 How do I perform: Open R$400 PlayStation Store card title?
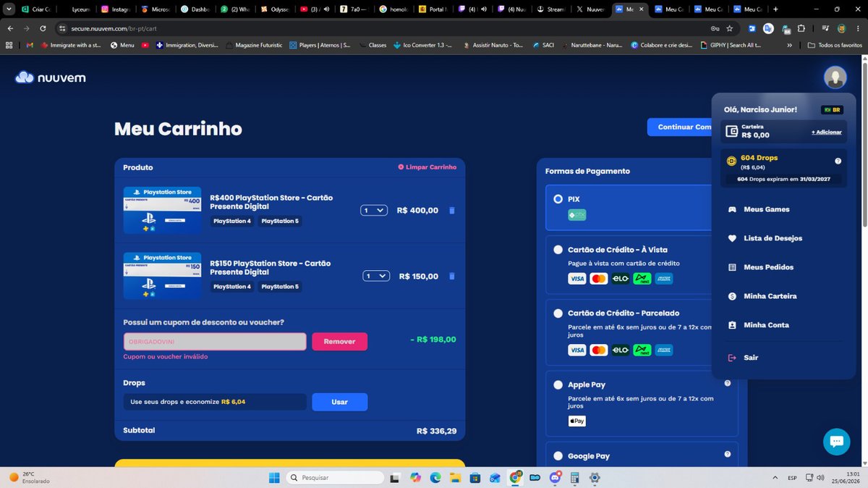click(x=271, y=202)
